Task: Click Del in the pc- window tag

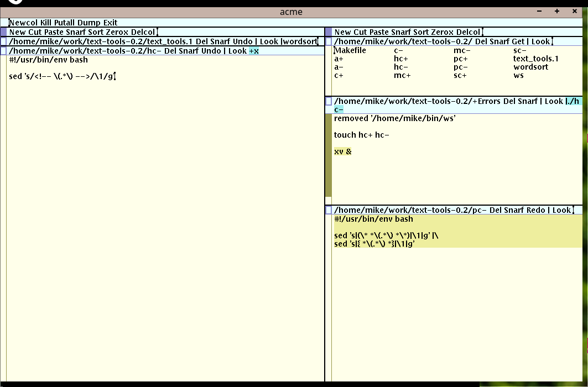Action: (496, 210)
